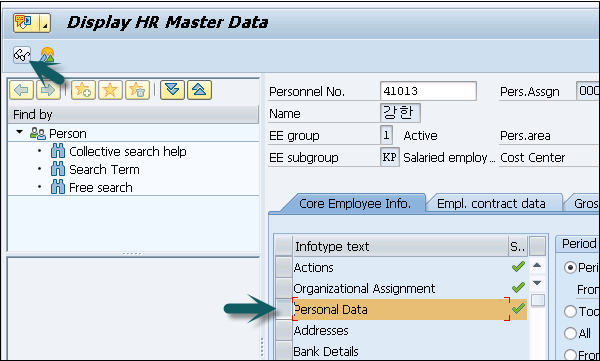Click the Name field value

point(400,113)
